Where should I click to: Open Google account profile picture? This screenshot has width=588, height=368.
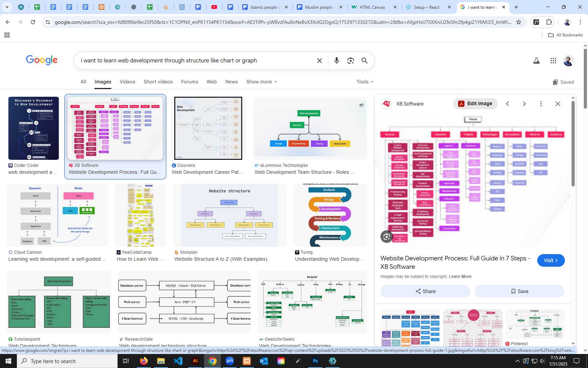[x=568, y=61]
